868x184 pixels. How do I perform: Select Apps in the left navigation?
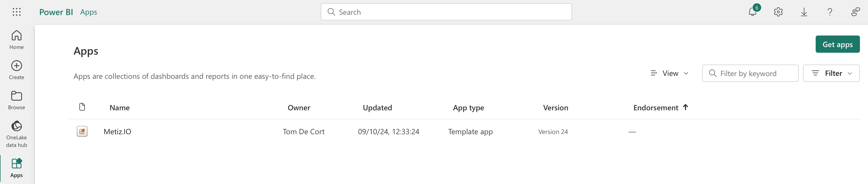pos(17,168)
